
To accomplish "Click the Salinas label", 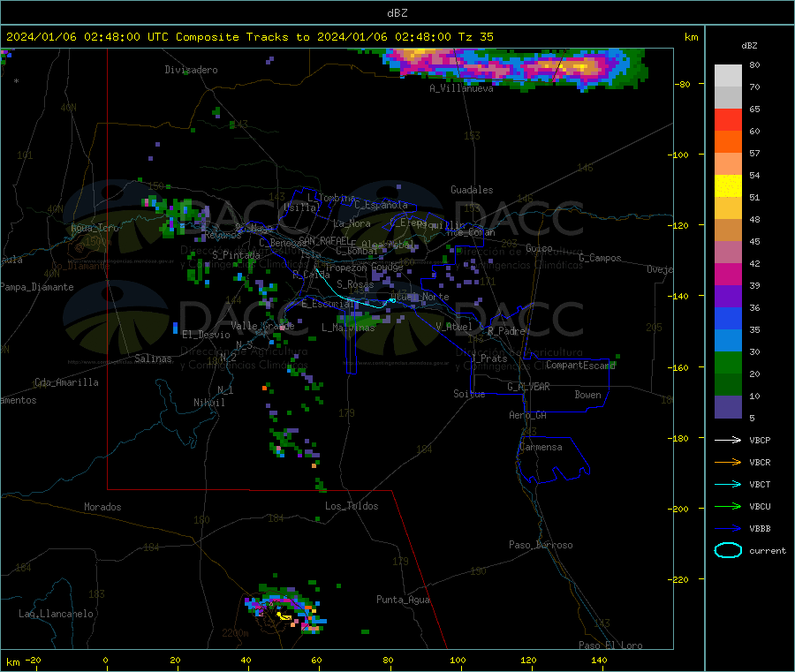I will coord(153,359).
